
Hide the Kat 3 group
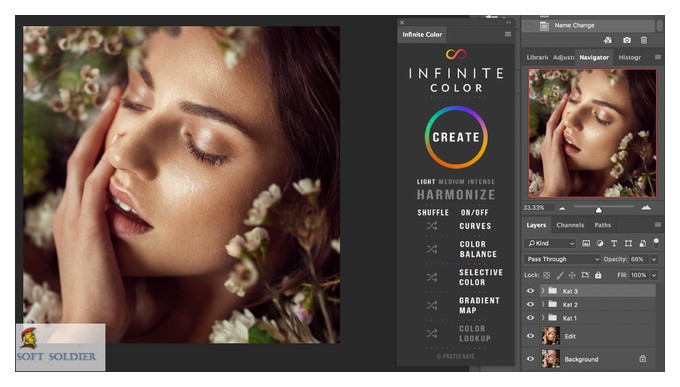(x=530, y=291)
